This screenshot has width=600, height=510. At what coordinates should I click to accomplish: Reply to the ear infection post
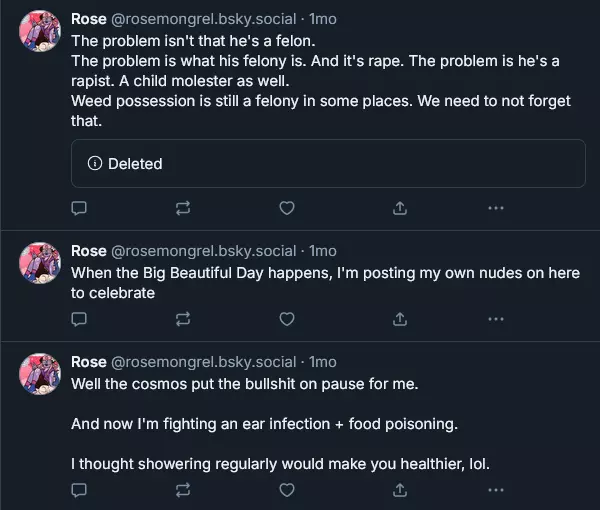click(x=80, y=490)
